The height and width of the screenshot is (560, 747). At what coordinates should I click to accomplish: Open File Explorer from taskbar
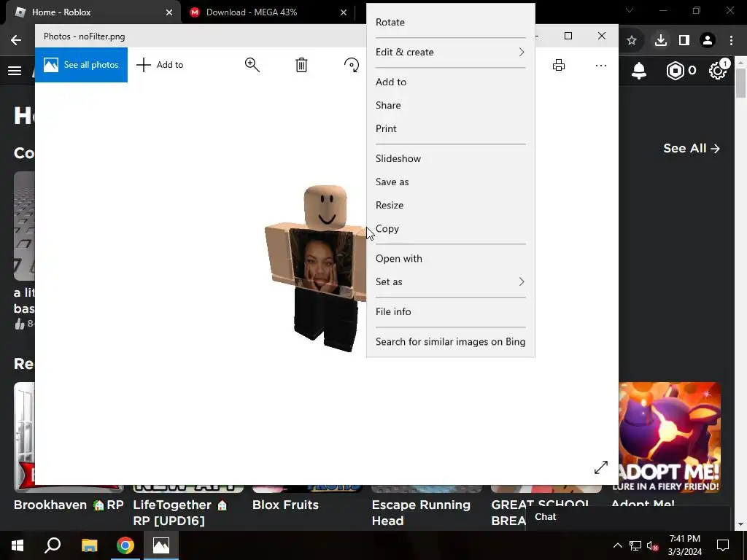(89, 545)
